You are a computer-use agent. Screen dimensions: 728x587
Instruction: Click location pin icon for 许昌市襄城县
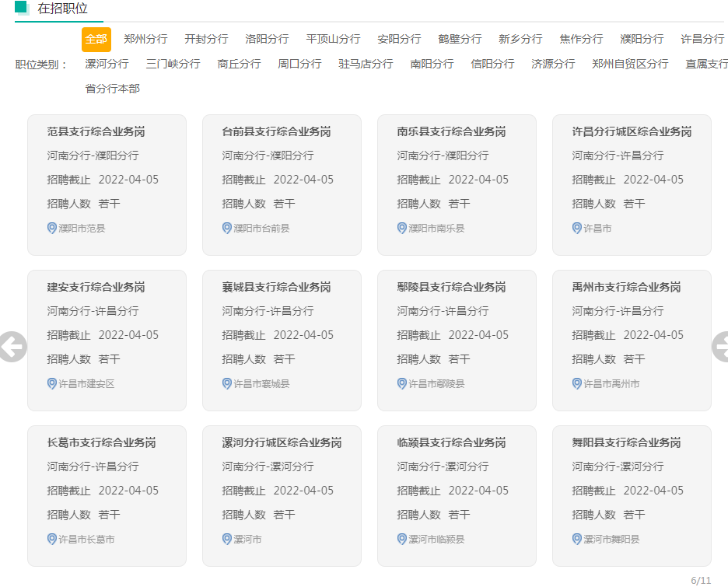click(227, 384)
